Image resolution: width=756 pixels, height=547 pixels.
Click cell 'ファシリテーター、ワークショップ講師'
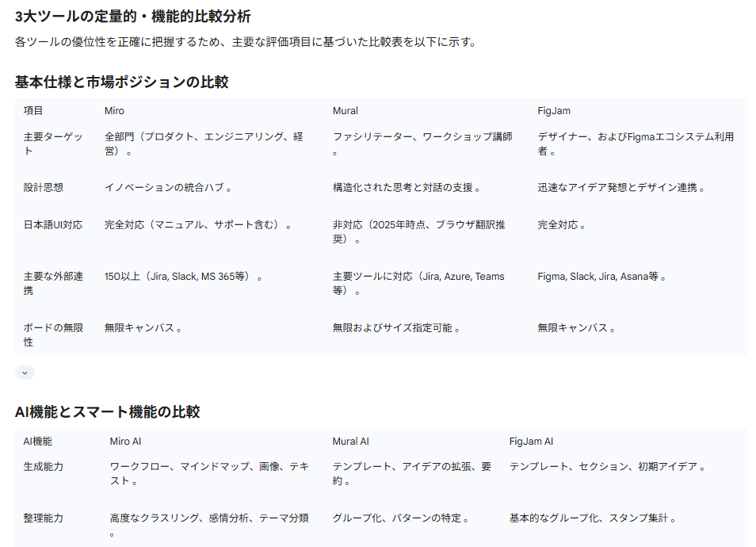pos(422,143)
